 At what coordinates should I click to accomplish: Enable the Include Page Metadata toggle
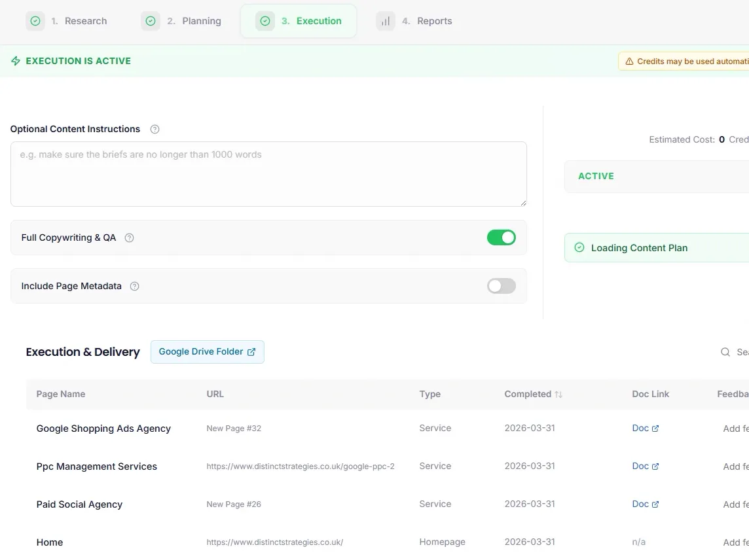pos(502,286)
